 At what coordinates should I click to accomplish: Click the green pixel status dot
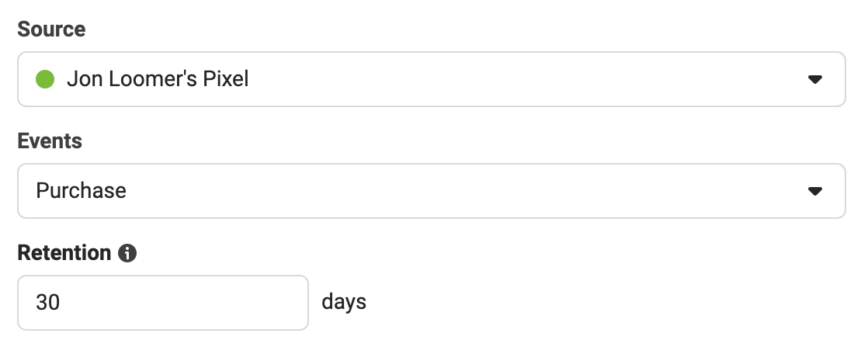pyautogui.click(x=46, y=79)
